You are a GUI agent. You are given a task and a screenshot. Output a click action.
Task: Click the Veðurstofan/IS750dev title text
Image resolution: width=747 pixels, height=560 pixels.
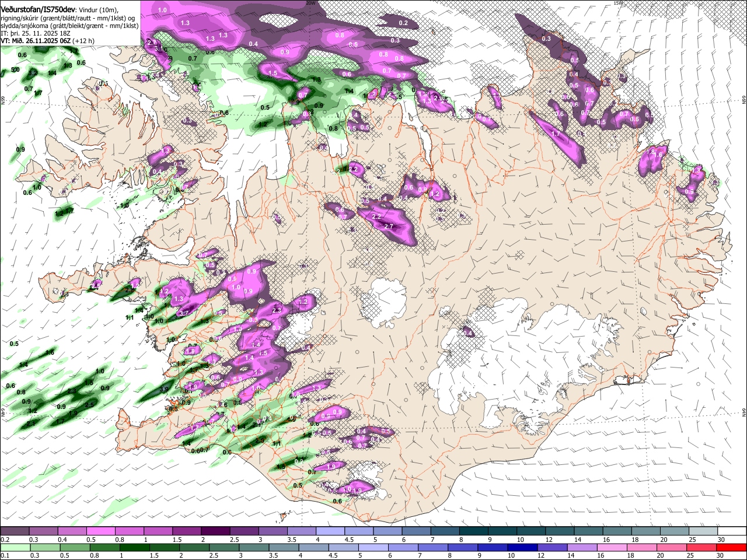(38, 9)
